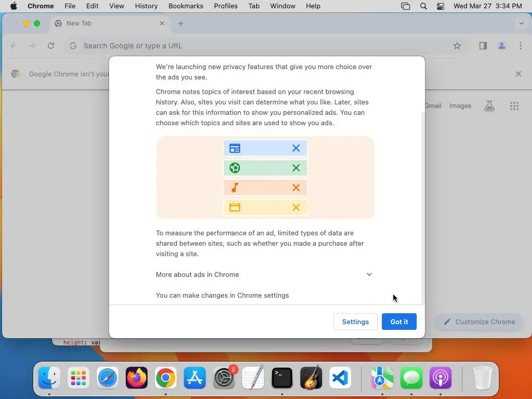
Task: Open the History menu
Action: click(x=146, y=6)
